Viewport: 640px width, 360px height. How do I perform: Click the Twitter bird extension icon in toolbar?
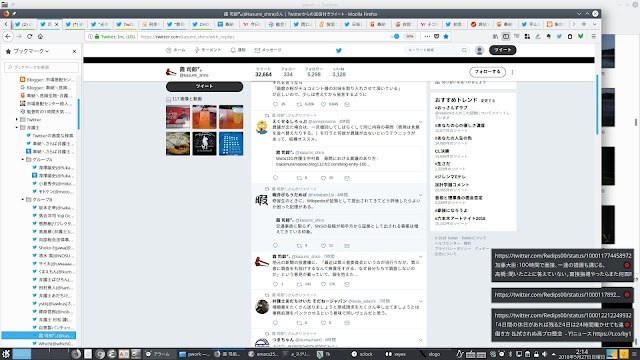coord(559,36)
